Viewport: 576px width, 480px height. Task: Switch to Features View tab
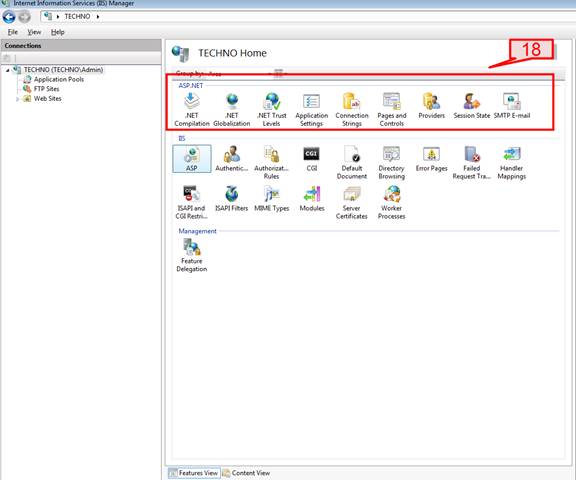pos(194,473)
